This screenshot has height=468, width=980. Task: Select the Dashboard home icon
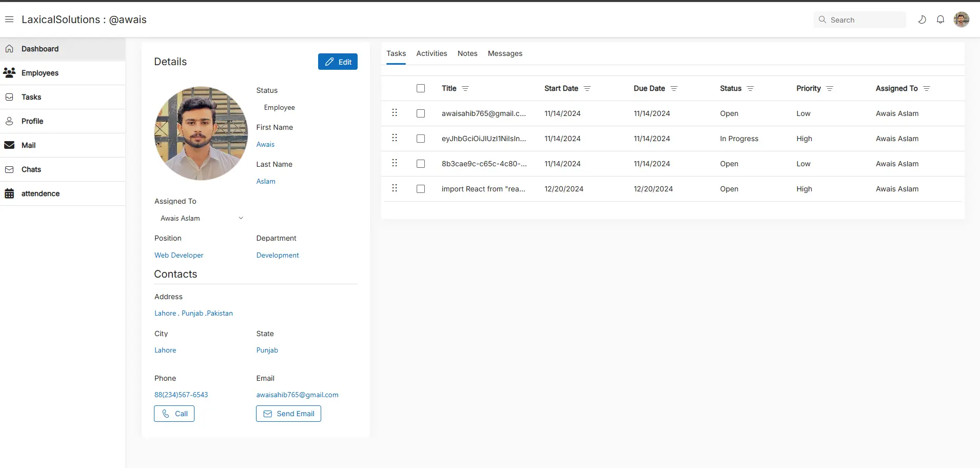[9, 48]
